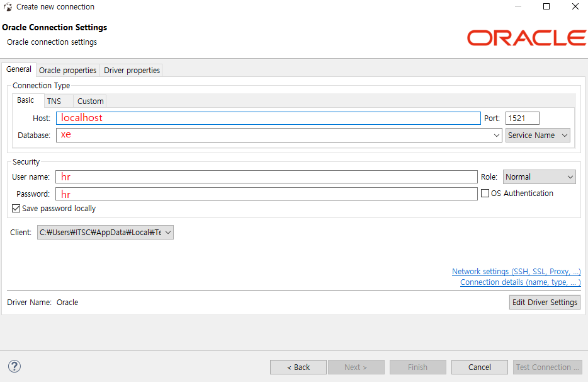Click the Driver Name Oracle text
The width and height of the screenshot is (588, 382).
coord(43,303)
